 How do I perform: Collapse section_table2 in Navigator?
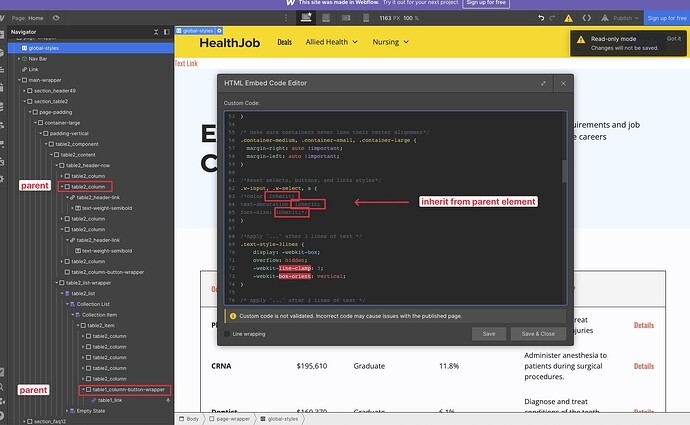click(25, 101)
